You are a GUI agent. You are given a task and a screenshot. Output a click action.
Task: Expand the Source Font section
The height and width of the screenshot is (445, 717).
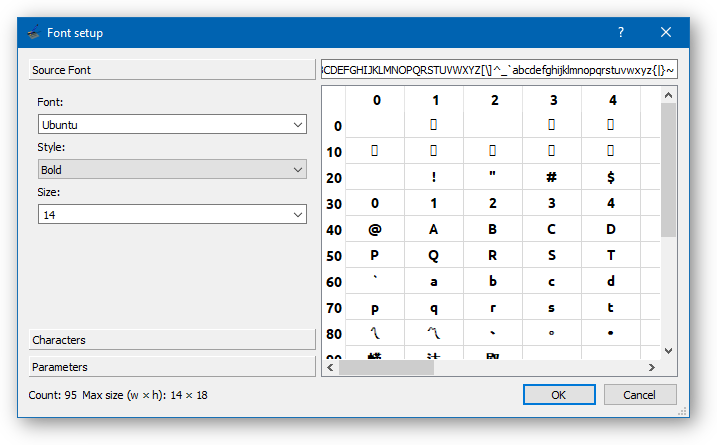(172, 70)
